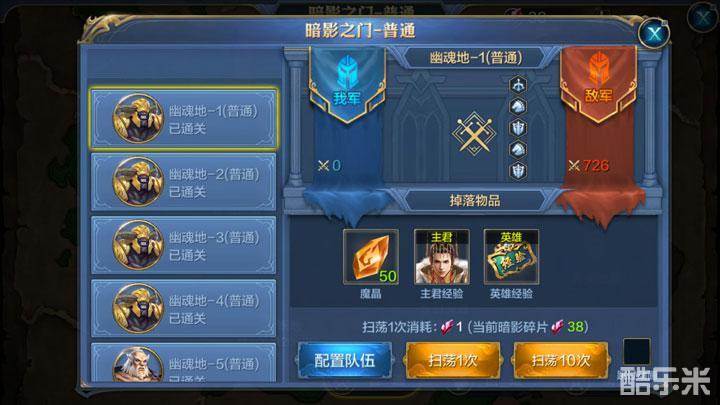This screenshot has height=405, width=720.
Task: Click the 主君经验 lord portrait icon
Action: point(441,257)
